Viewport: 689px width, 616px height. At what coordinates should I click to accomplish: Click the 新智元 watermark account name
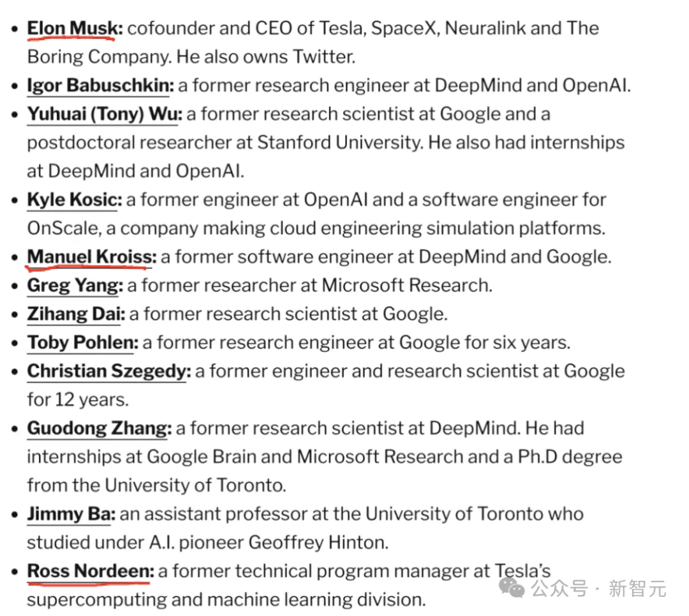coord(637,589)
